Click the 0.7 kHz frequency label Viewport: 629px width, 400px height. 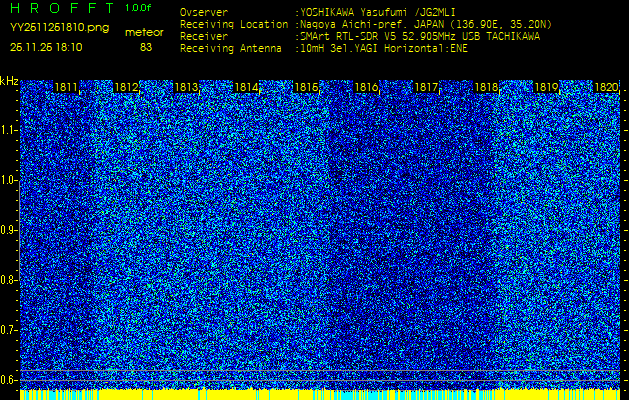pyautogui.click(x=8, y=330)
